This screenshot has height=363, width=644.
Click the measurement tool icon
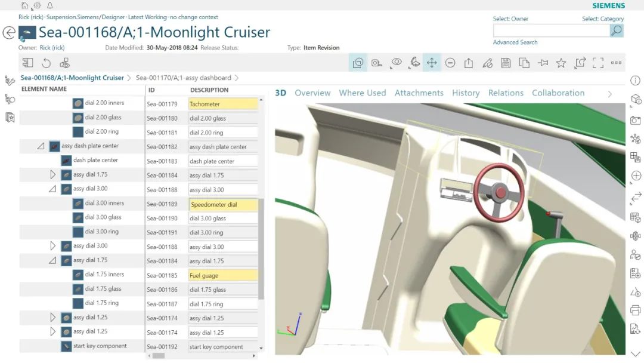[x=376, y=63]
